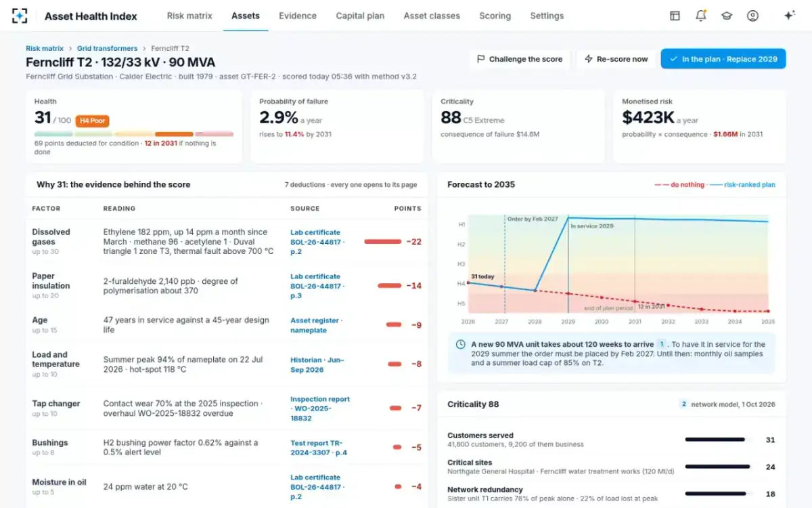812x508 pixels.
Task: Click the −5 points value for Bushings
Action: pos(415,448)
